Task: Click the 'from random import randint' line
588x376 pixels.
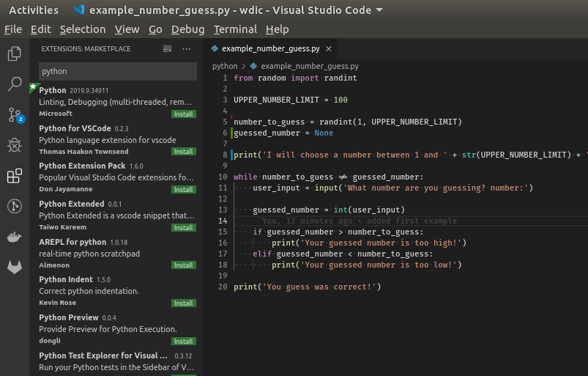Action: [x=295, y=78]
